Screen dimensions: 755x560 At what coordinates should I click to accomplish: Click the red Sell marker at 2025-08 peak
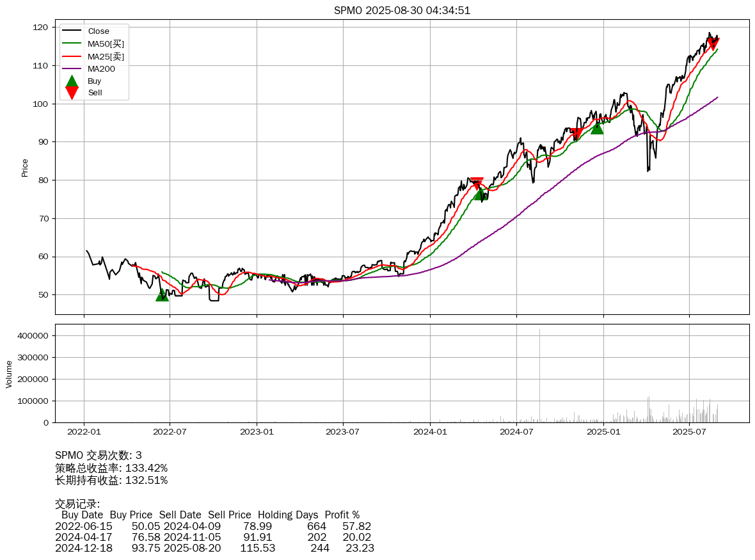(x=713, y=44)
